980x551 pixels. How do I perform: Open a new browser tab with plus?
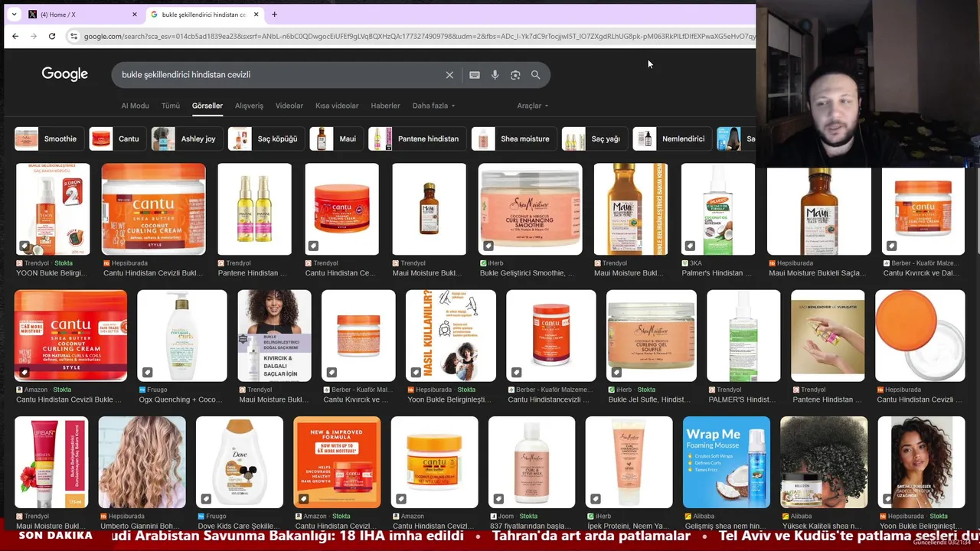coord(274,15)
